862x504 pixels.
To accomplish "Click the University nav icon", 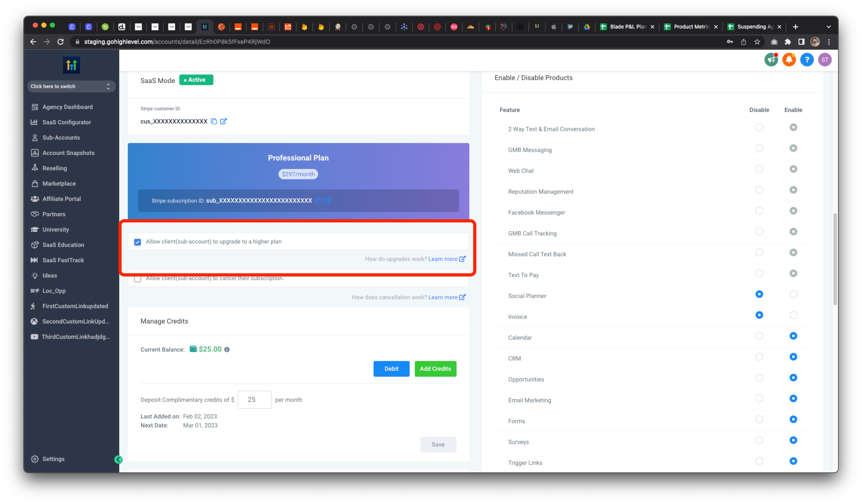I will (34, 229).
